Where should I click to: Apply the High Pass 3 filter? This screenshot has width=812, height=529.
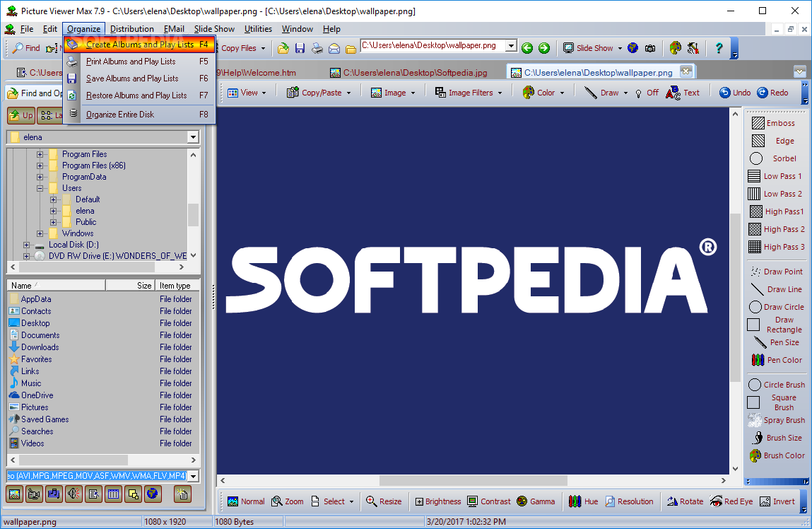click(x=777, y=247)
